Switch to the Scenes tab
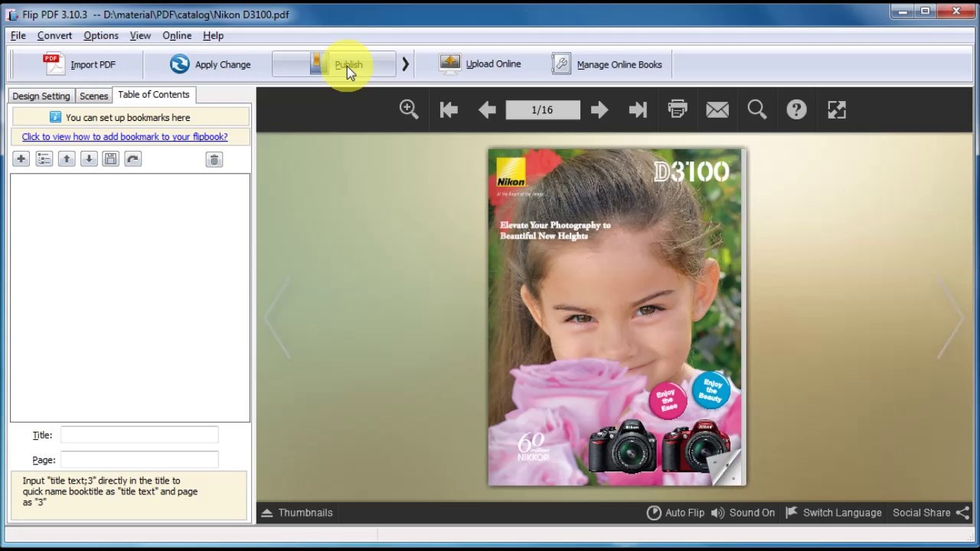Image resolution: width=980 pixels, height=551 pixels. point(94,96)
